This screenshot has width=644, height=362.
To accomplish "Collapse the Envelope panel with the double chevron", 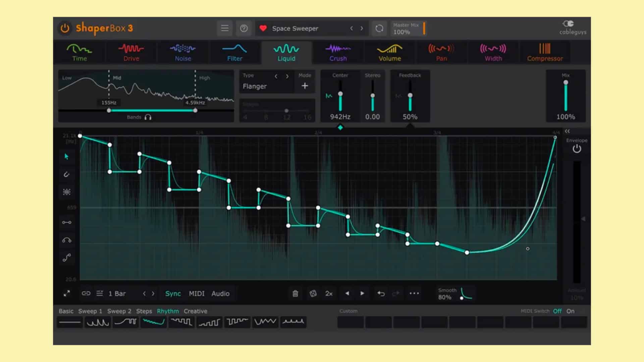I will (567, 131).
